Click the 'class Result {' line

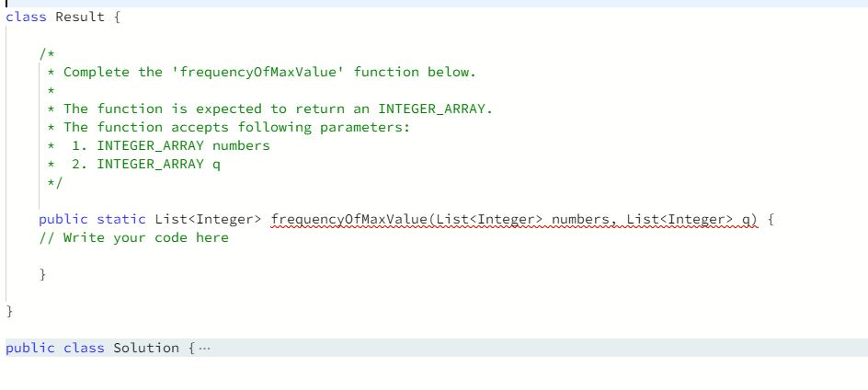click(x=63, y=17)
